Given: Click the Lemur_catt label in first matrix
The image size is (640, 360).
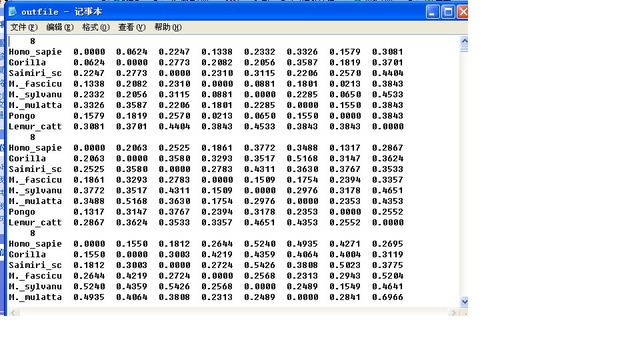Looking at the screenshot, I should click(35, 127).
